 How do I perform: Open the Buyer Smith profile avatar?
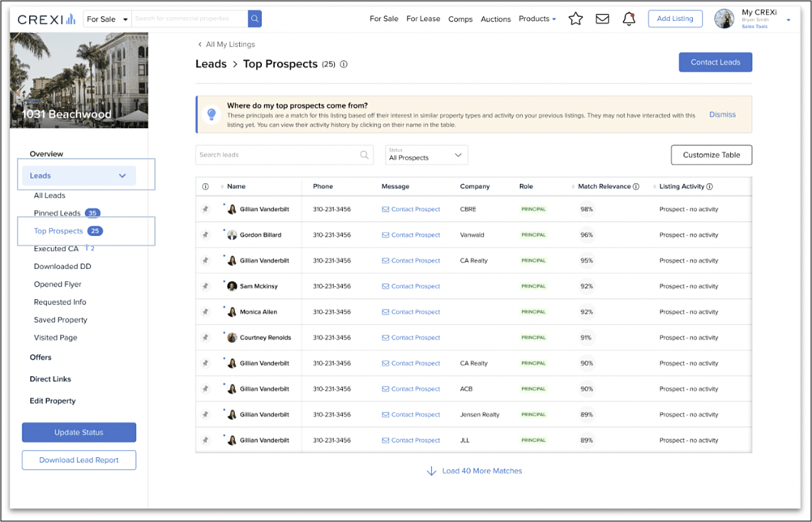tap(724, 18)
